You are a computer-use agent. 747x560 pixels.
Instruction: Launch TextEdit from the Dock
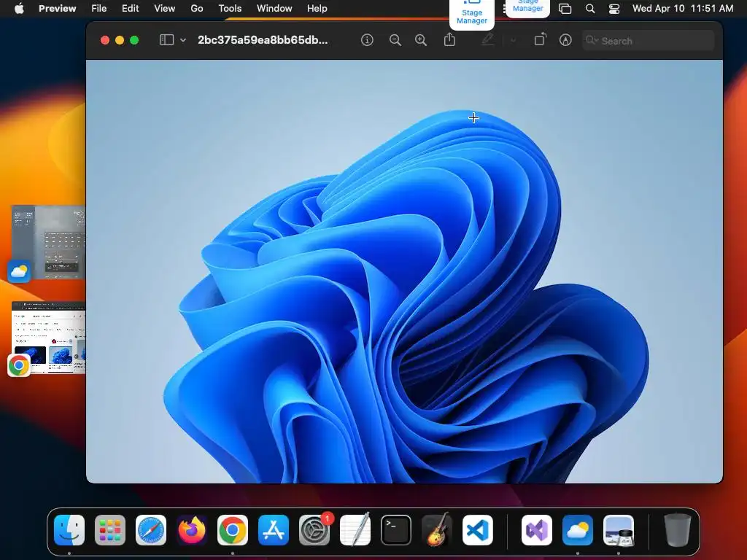pyautogui.click(x=355, y=530)
